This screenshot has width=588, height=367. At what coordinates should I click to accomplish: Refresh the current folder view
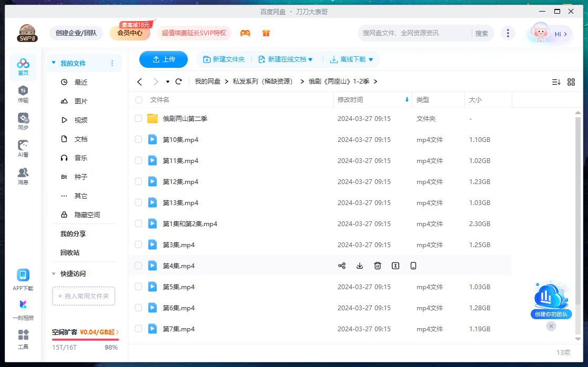pos(178,82)
